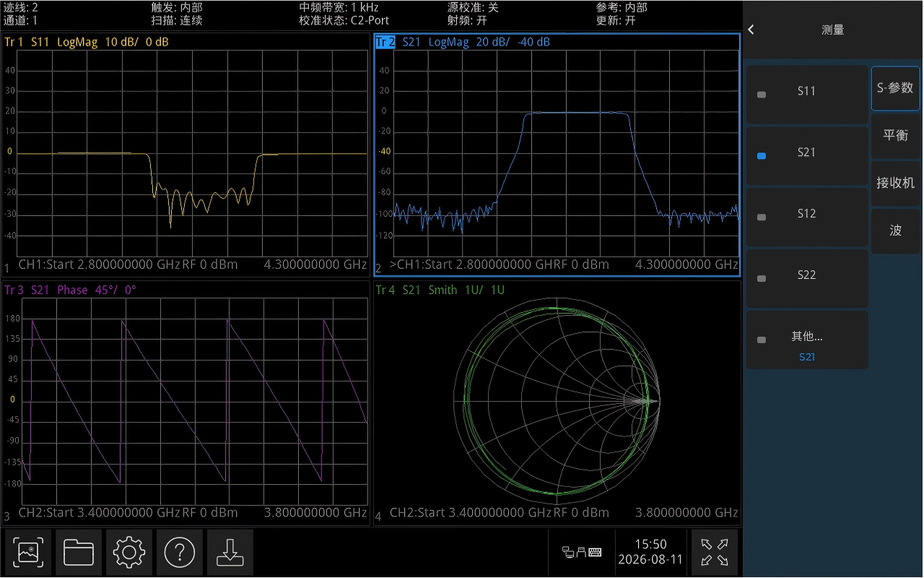The height and width of the screenshot is (578, 924).
Task: Click the 更新: 开 status entry
Action: point(616,20)
